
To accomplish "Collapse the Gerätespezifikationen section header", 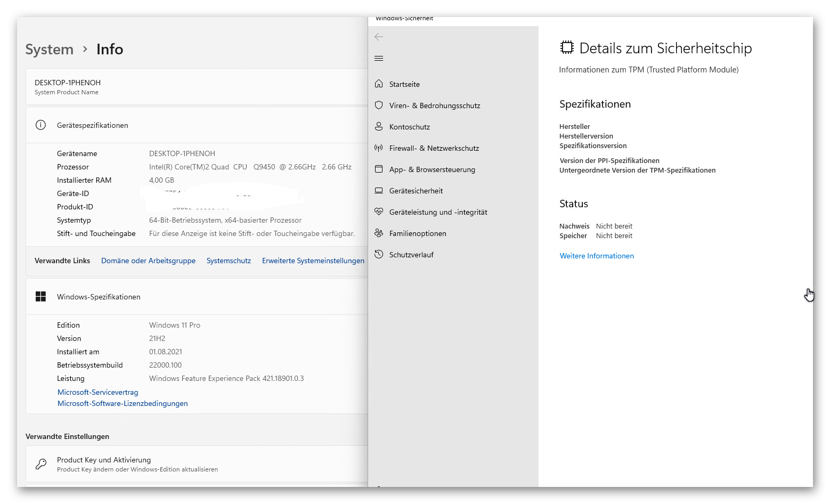I will [197, 125].
